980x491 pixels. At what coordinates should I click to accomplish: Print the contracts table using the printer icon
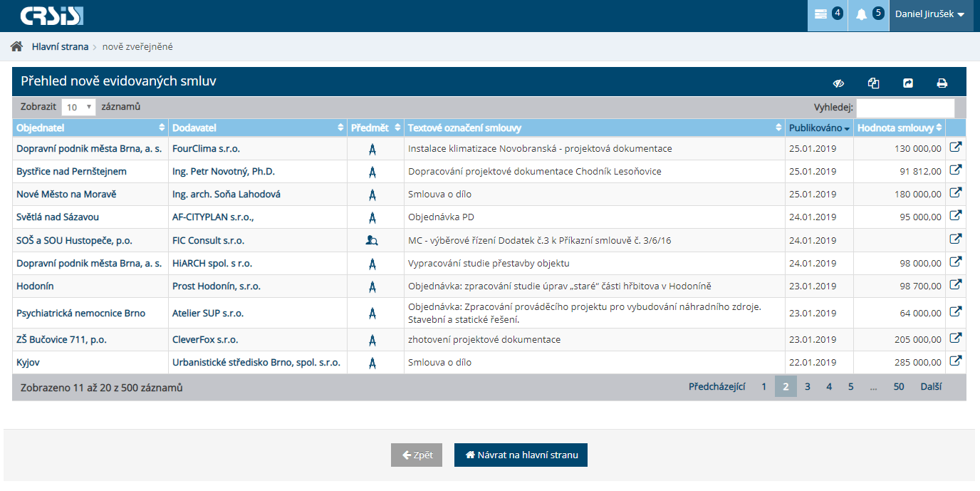click(x=942, y=83)
